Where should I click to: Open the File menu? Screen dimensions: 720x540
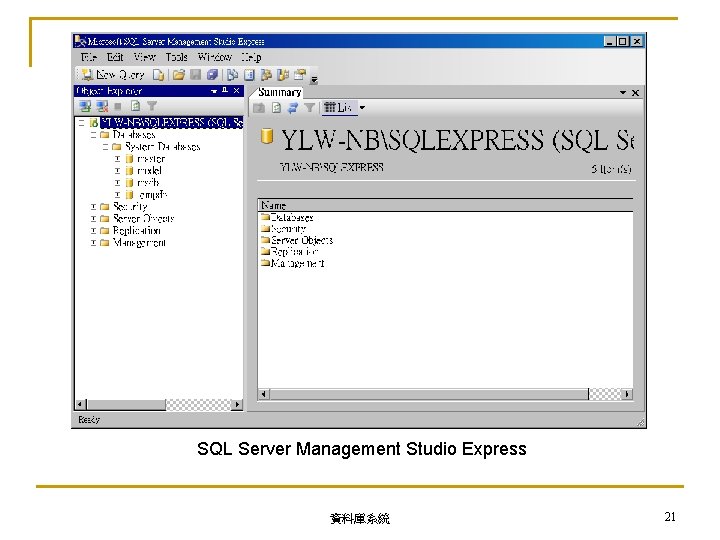click(88, 57)
